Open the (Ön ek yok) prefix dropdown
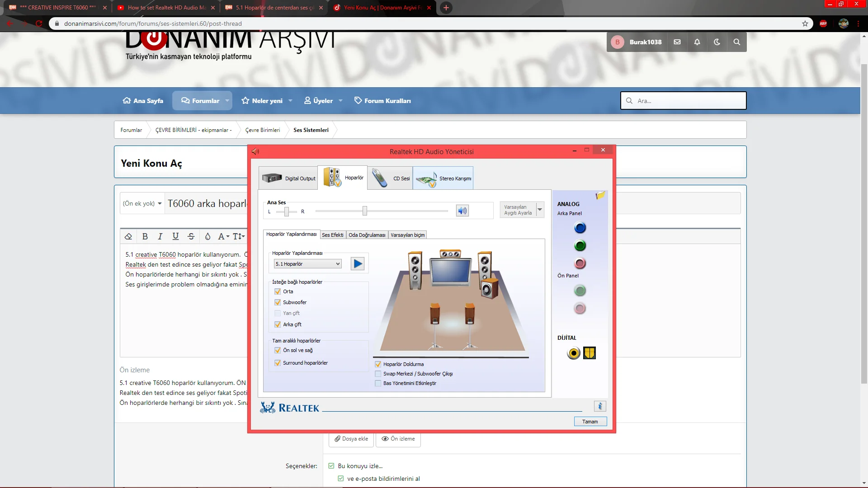 (142, 203)
